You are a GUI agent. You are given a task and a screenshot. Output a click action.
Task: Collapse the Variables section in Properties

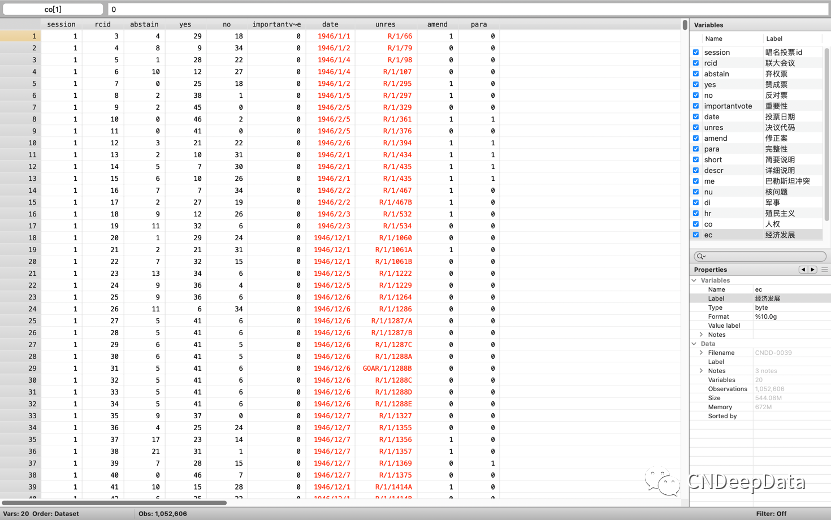pos(694,280)
